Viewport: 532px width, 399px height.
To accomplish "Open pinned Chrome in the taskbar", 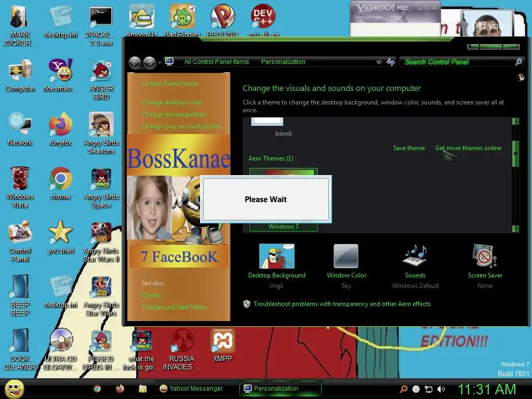I will pyautogui.click(x=97, y=389).
